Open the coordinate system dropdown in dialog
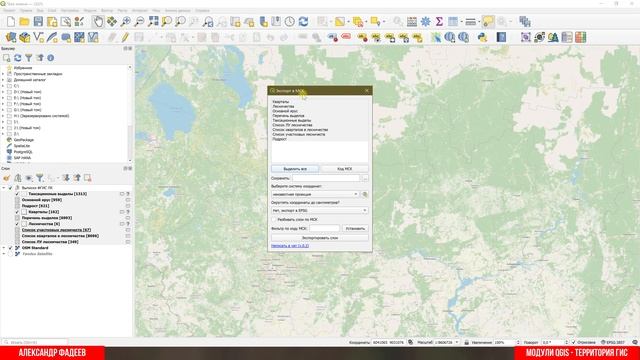 pos(315,194)
